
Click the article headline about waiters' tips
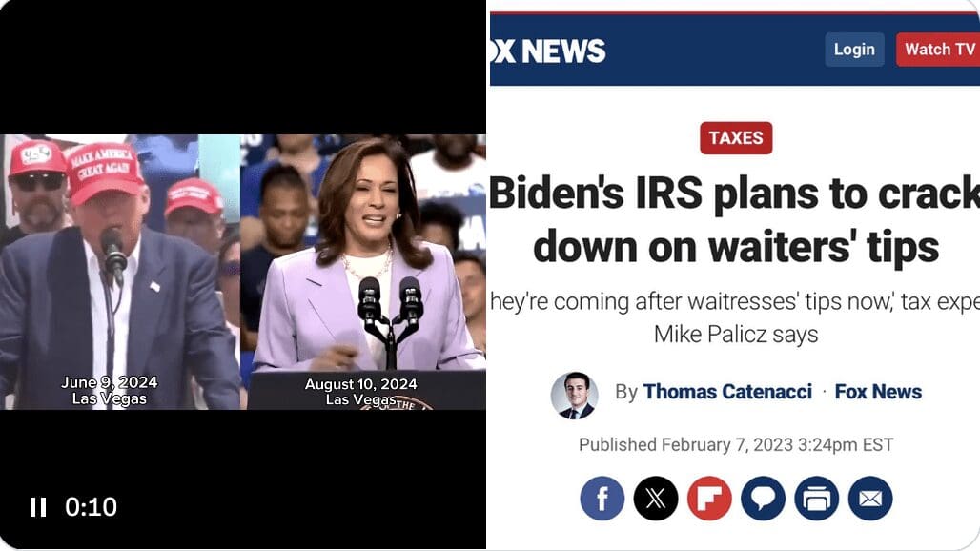tap(735, 219)
